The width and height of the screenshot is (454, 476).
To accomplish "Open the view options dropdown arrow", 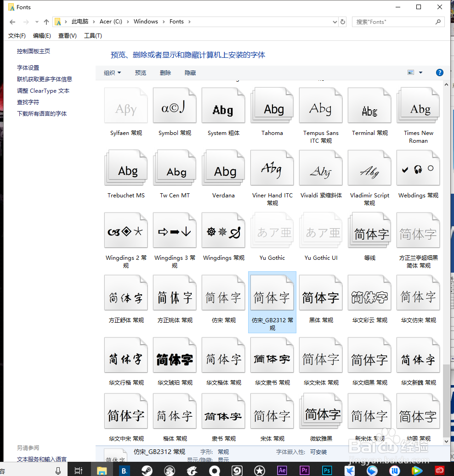I will click(421, 73).
